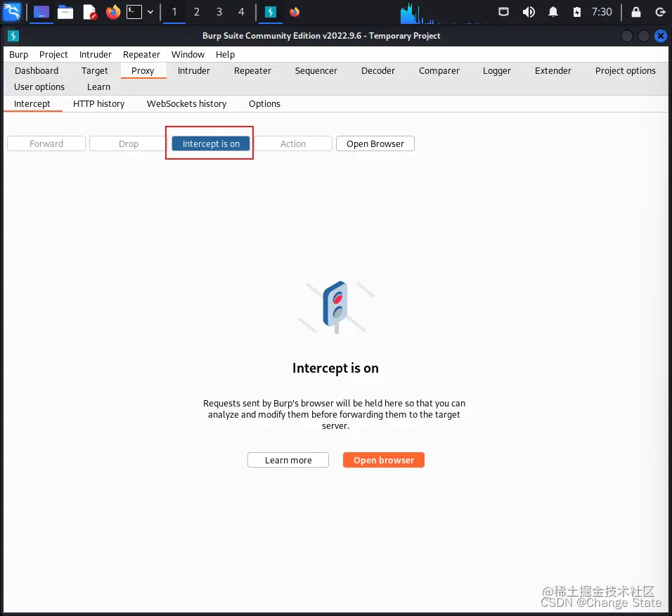The height and width of the screenshot is (616, 672).
Task: Open the Window menu
Action: 188,54
